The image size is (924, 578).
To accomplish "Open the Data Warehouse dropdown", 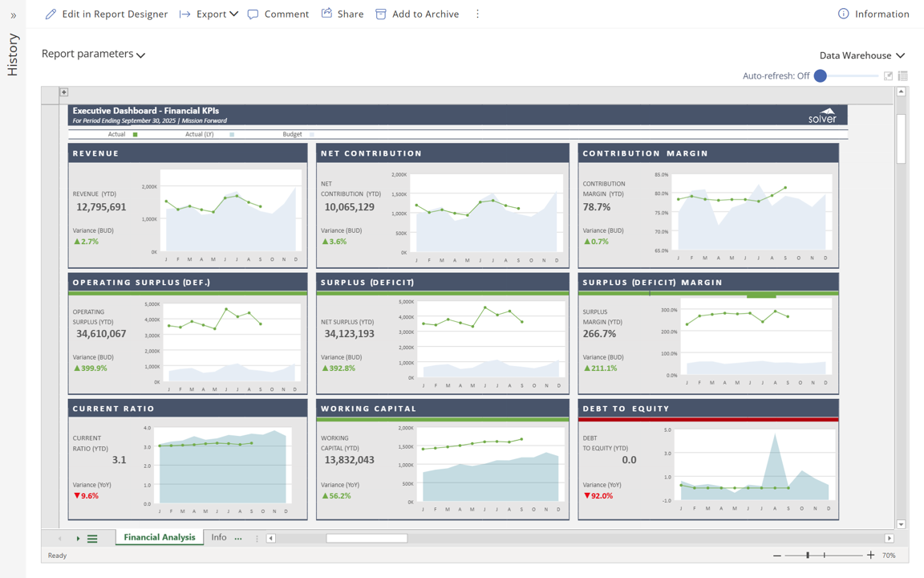I will 861,55.
